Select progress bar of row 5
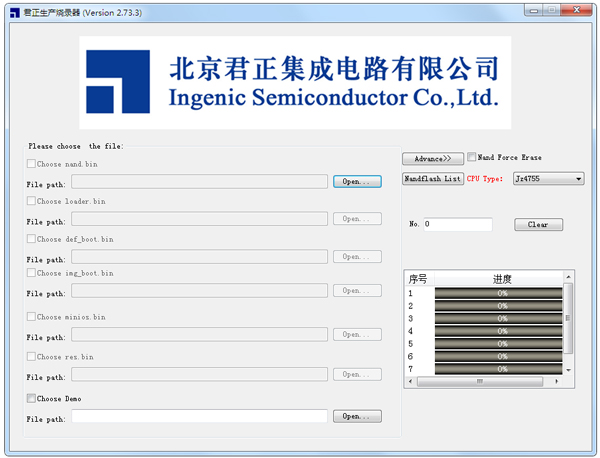This screenshot has height=458, width=600. point(499,344)
